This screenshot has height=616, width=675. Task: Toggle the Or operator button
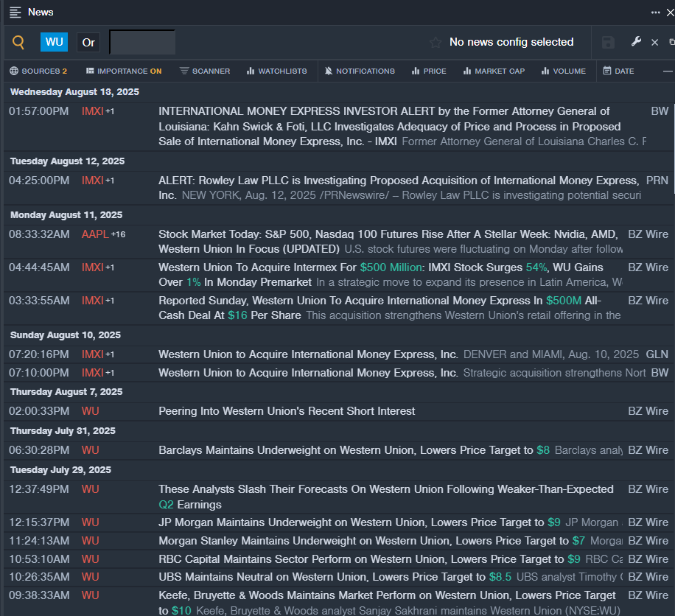coord(88,43)
